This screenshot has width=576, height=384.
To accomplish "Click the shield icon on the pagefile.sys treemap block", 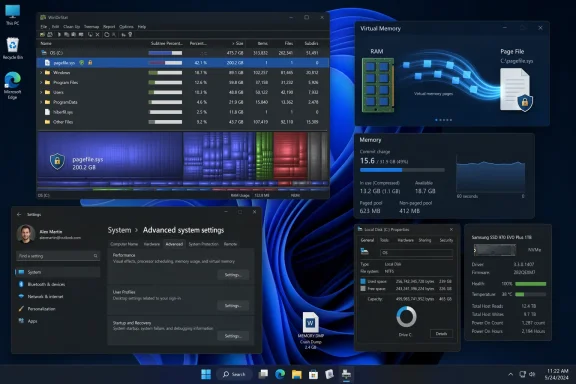I will tap(57, 161).
